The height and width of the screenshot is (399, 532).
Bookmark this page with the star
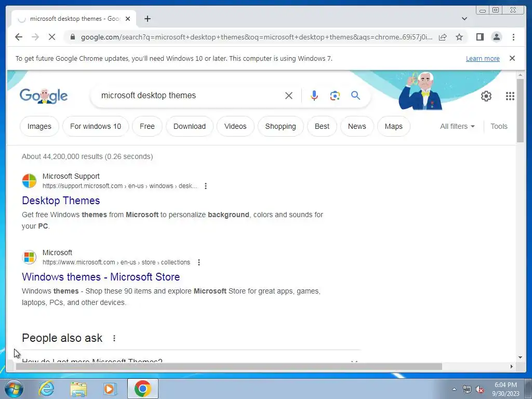pyautogui.click(x=459, y=37)
